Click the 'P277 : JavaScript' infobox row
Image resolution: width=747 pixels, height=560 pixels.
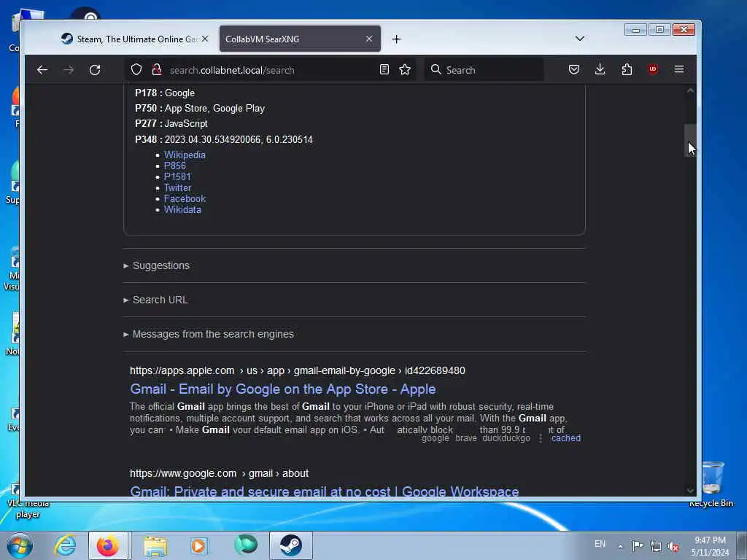[171, 124]
